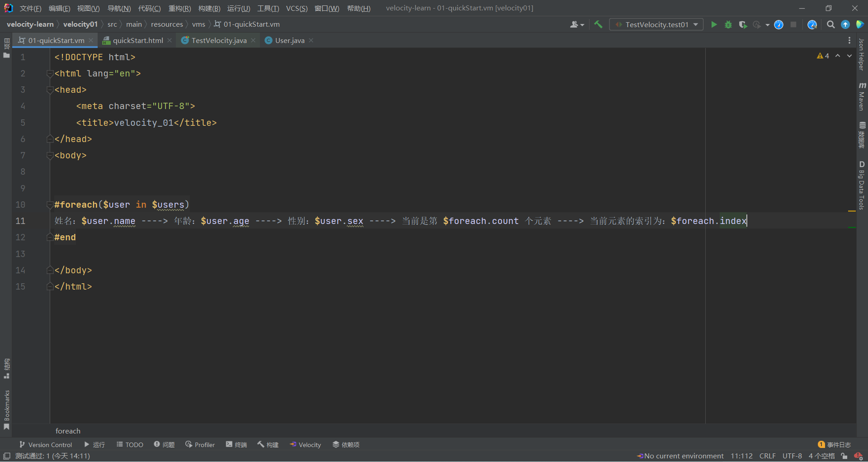Click the red error notification icon in status bar

click(858, 456)
